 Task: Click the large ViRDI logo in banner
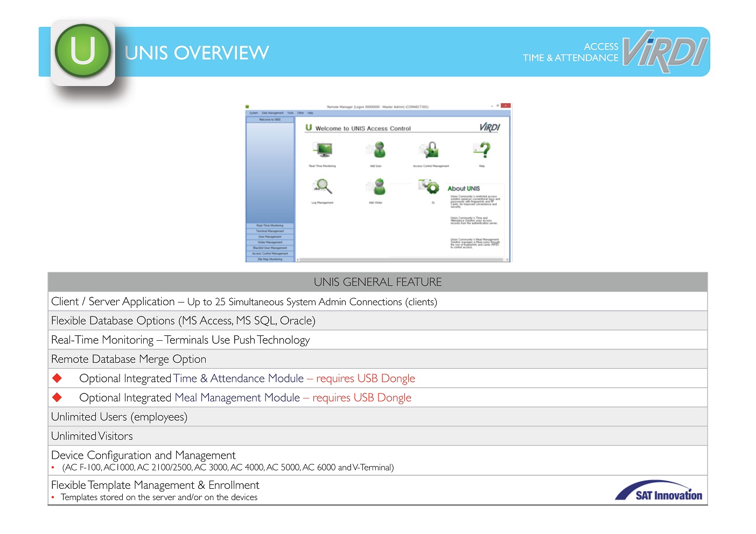click(x=665, y=51)
